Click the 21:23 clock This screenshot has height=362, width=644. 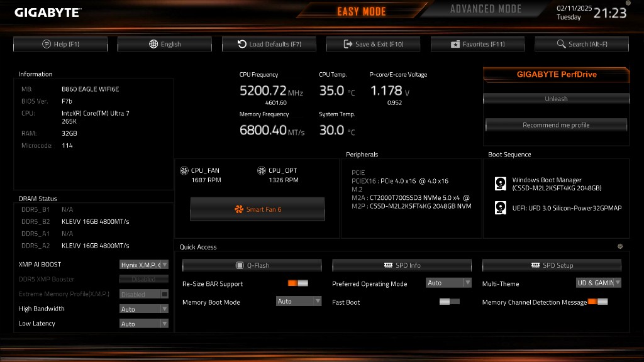click(610, 13)
